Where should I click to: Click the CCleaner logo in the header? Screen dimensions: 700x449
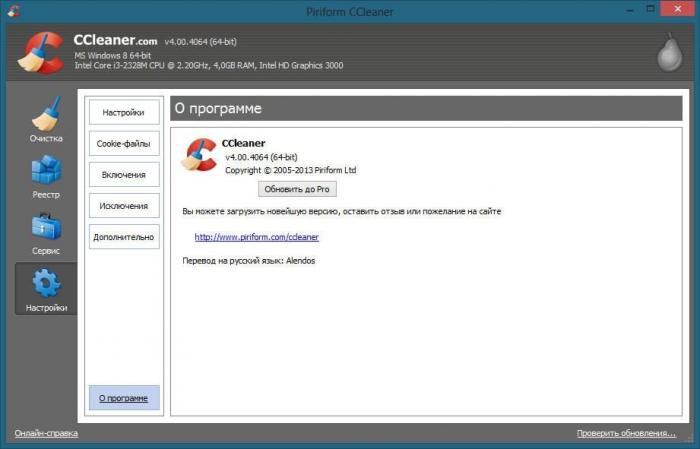click(x=39, y=53)
